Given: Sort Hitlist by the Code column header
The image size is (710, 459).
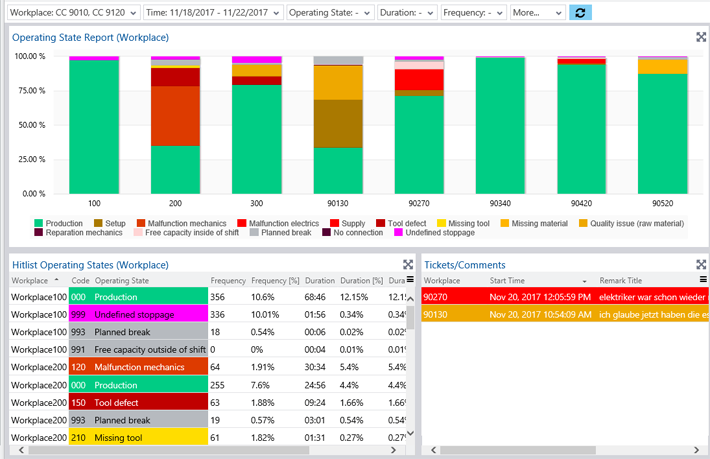Looking at the screenshot, I should pos(80,281).
